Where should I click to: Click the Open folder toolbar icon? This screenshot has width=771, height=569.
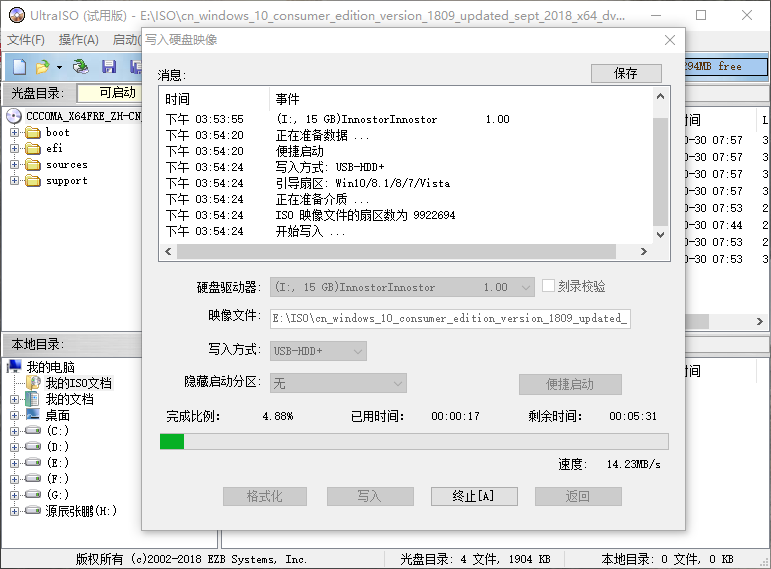[42, 67]
